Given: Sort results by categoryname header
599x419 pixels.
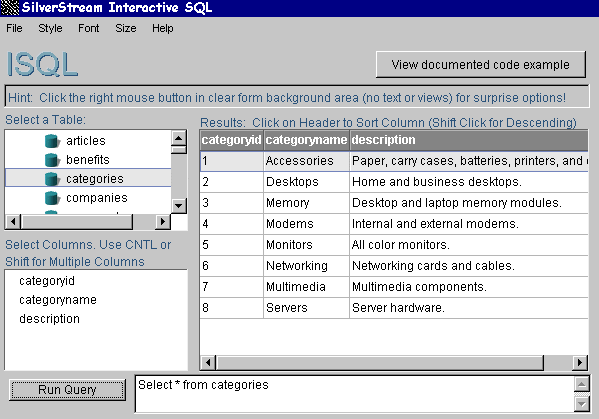Looking at the screenshot, I should [306, 140].
